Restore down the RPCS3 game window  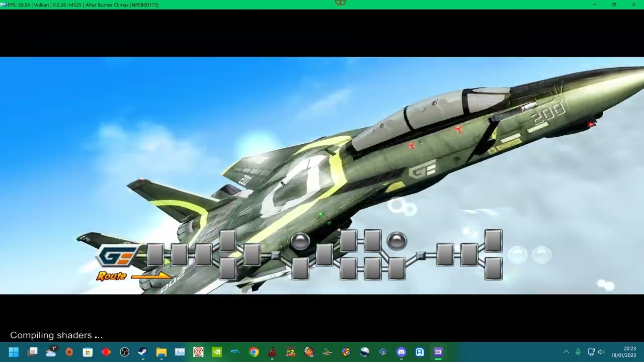click(x=614, y=5)
